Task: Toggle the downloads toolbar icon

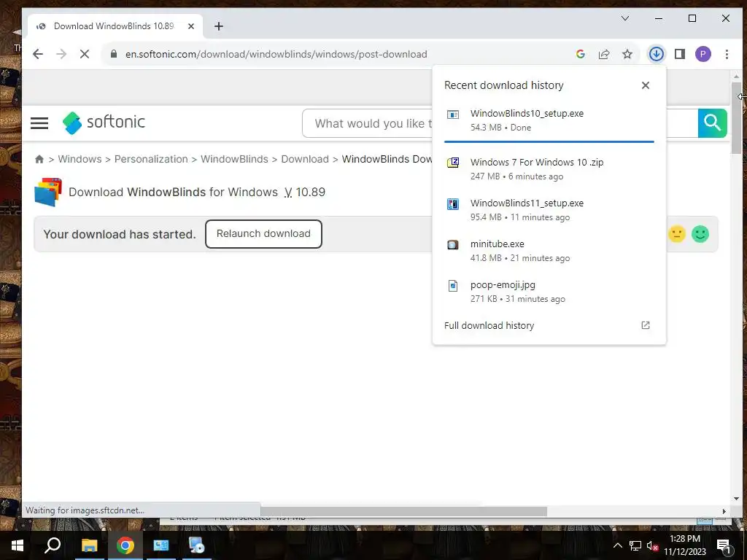Action: pyautogui.click(x=656, y=54)
